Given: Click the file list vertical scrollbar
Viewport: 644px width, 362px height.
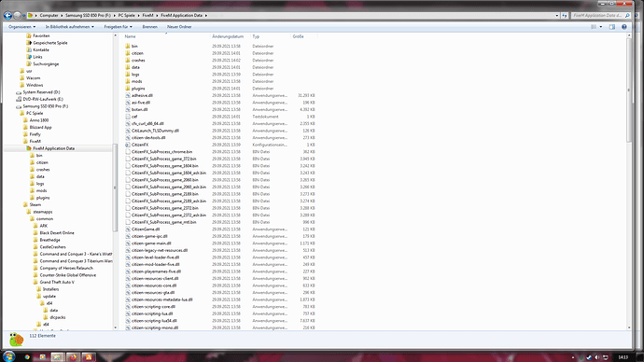Looking at the screenshot, I should 629,90.
